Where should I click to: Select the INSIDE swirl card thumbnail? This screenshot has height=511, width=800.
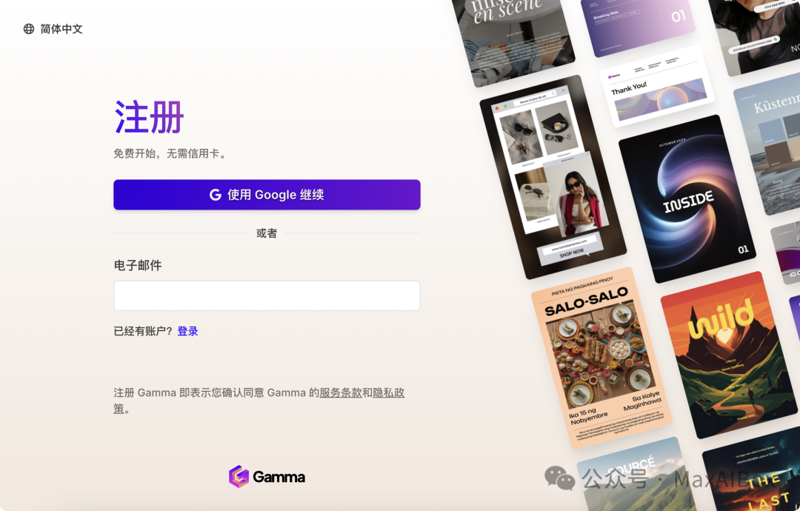point(687,199)
